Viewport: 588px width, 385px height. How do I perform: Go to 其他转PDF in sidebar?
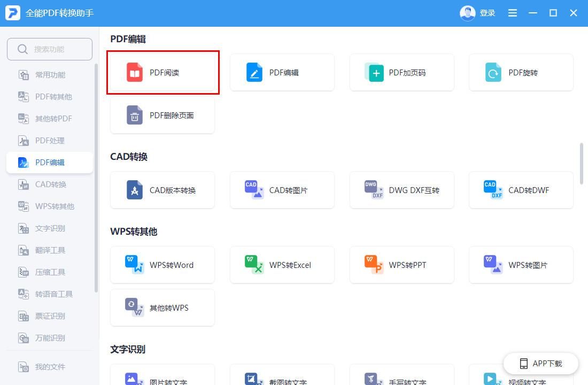tap(50, 119)
